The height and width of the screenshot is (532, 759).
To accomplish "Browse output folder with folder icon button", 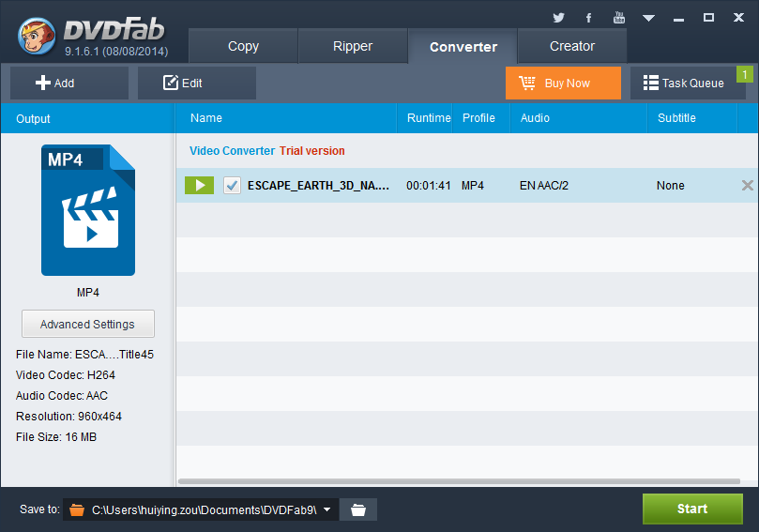I will click(358, 509).
